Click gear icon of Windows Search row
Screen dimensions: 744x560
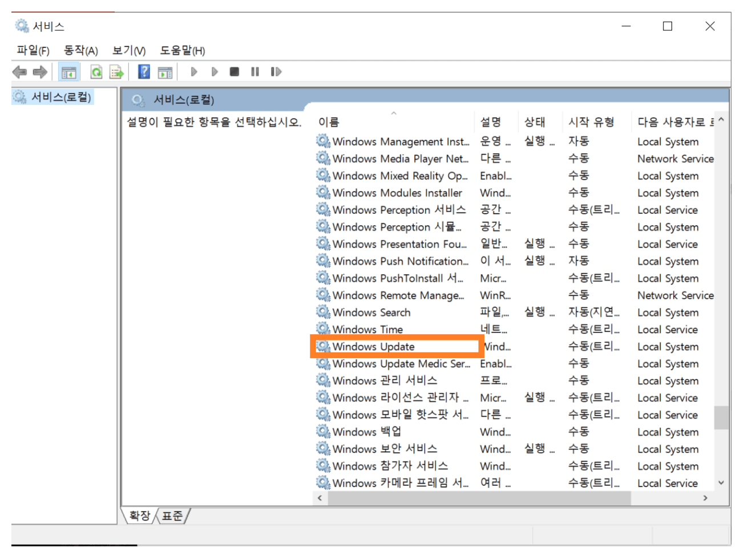point(324,312)
